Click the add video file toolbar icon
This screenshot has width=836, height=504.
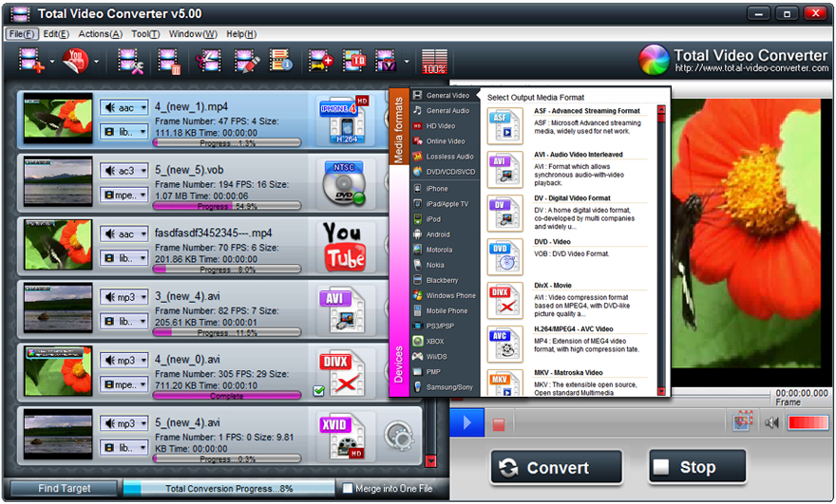[30, 61]
